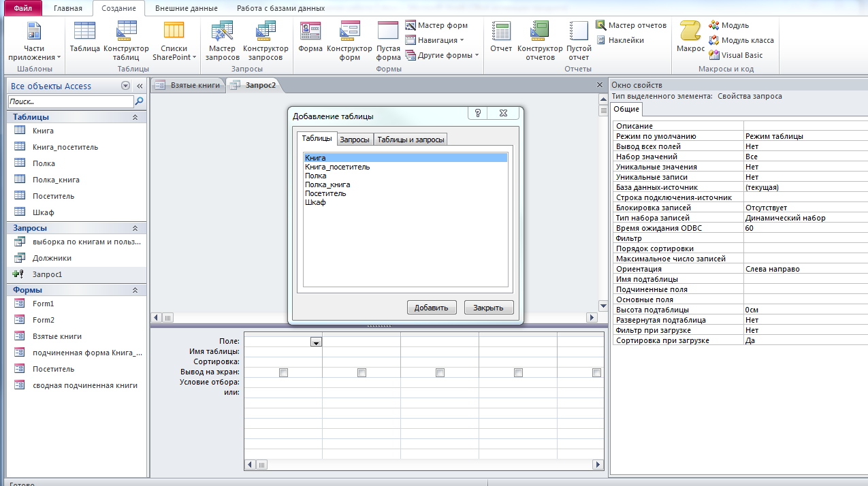Collapse the Формы group
868x486 pixels.
pyautogui.click(x=135, y=290)
